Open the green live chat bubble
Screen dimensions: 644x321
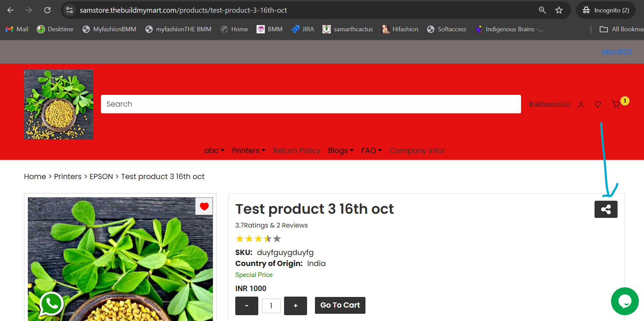click(625, 301)
